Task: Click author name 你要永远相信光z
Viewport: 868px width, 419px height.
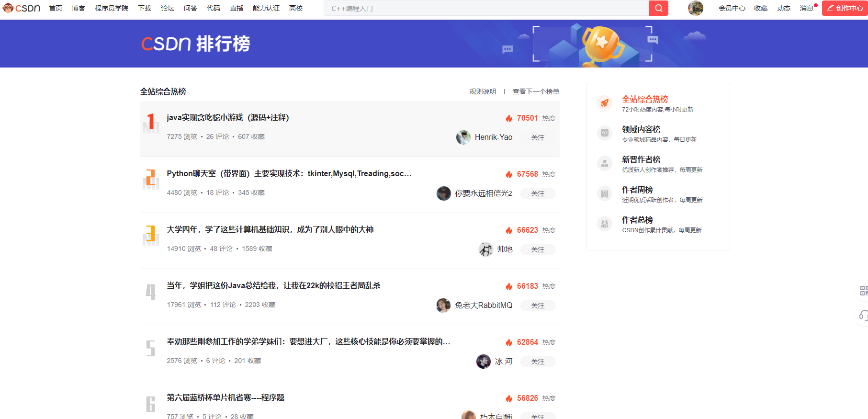Action: point(484,193)
